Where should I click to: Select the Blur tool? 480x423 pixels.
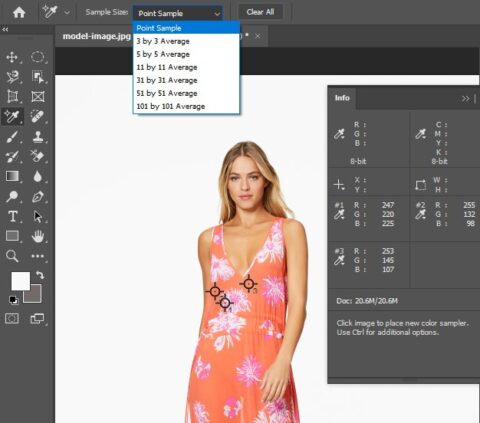pos(38,176)
